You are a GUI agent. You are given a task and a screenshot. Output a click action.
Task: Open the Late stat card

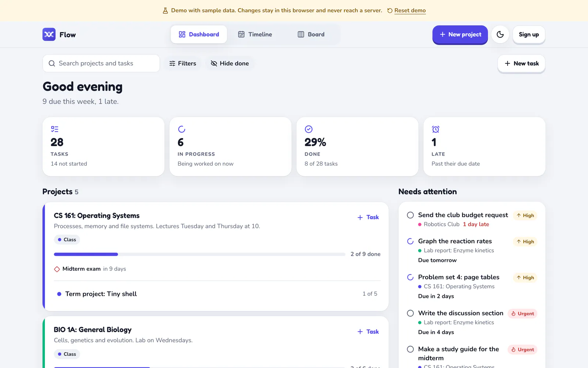pos(484,146)
